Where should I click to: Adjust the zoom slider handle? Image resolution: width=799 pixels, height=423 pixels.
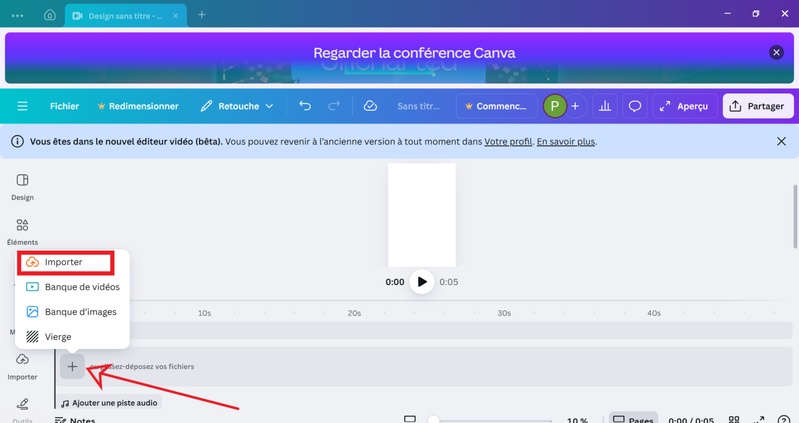pos(433,420)
